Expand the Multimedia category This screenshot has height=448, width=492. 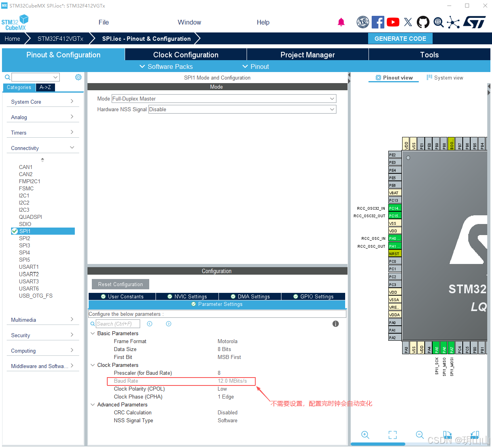43,320
